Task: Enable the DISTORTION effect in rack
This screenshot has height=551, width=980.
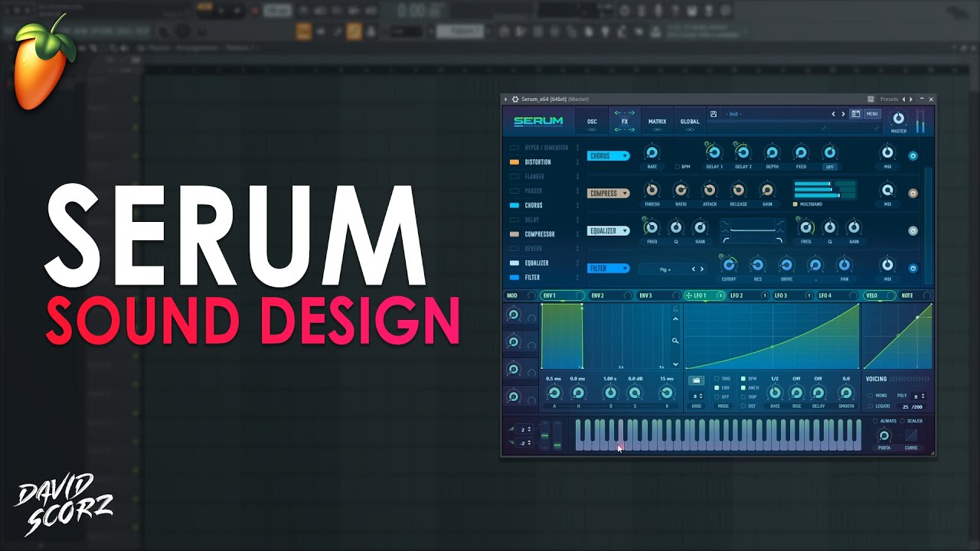Action: [514, 162]
